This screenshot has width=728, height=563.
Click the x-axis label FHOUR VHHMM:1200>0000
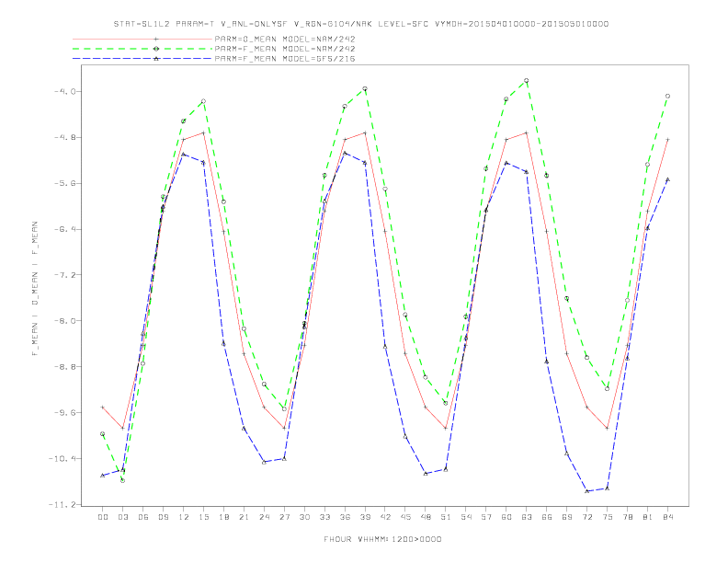(x=382, y=539)
